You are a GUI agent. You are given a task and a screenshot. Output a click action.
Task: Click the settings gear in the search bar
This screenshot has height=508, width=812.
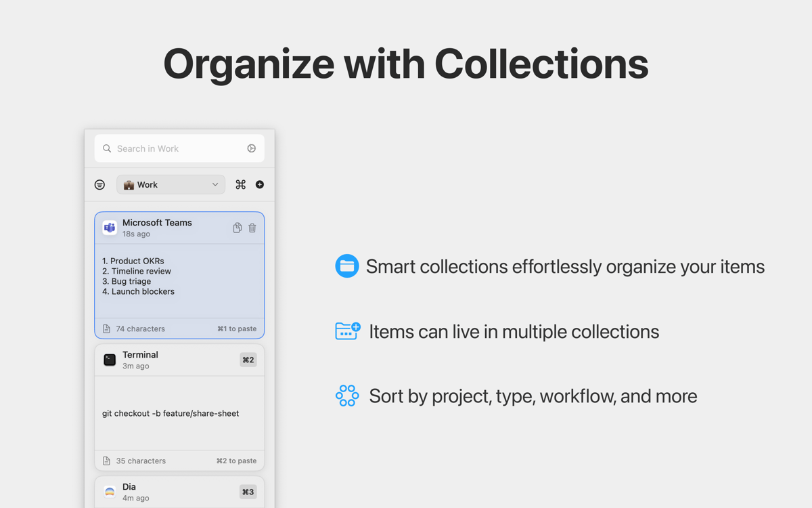pyautogui.click(x=251, y=148)
